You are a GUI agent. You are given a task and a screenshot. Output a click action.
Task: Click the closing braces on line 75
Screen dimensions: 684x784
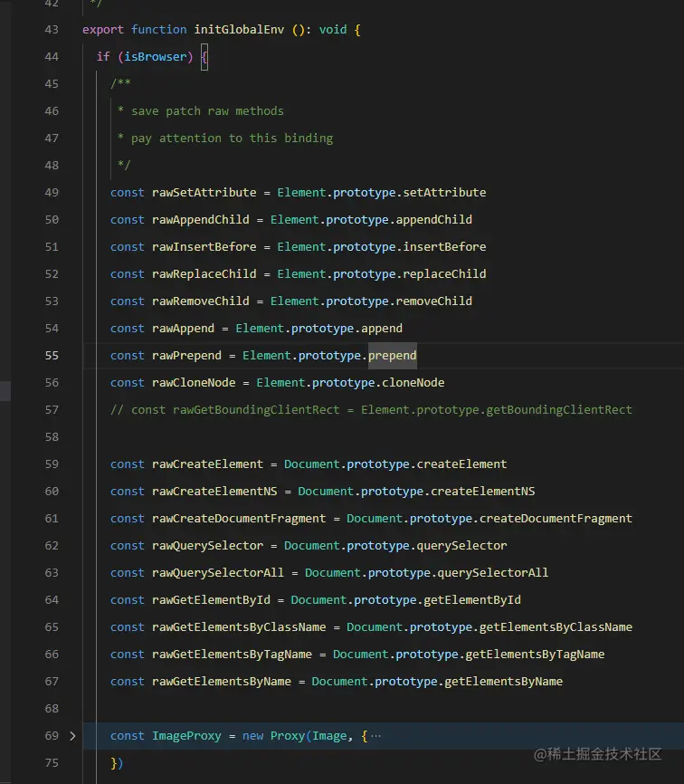(x=117, y=763)
